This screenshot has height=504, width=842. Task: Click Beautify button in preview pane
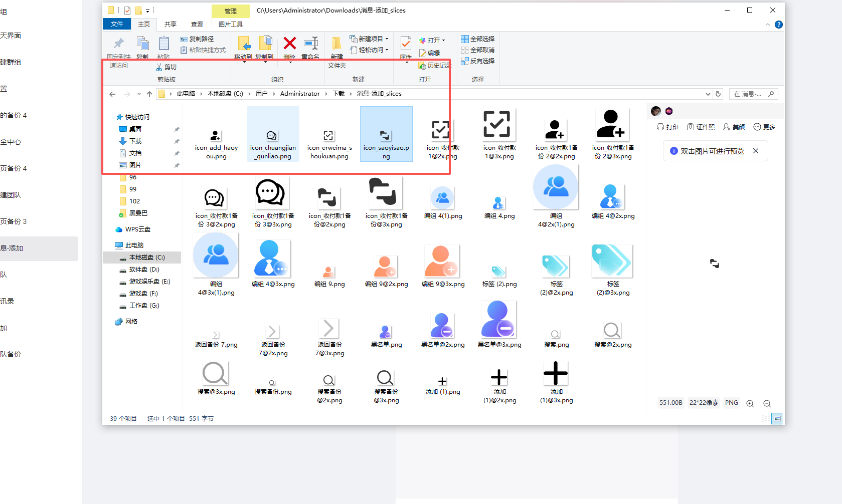[734, 127]
